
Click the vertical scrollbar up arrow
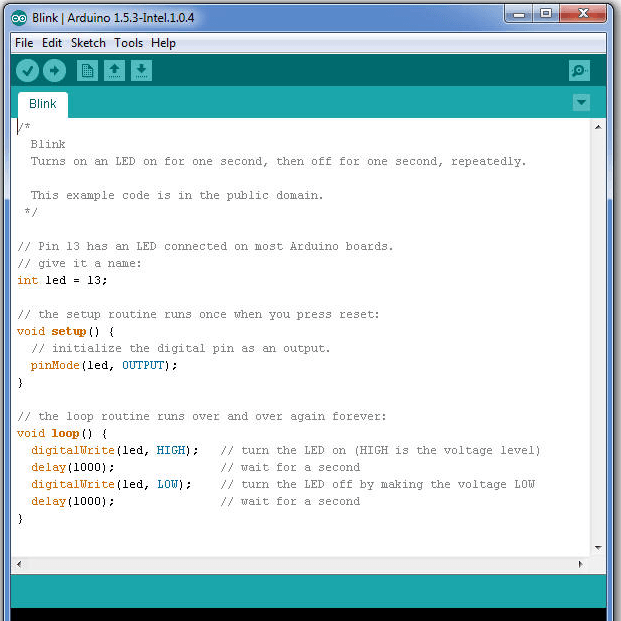point(598,127)
